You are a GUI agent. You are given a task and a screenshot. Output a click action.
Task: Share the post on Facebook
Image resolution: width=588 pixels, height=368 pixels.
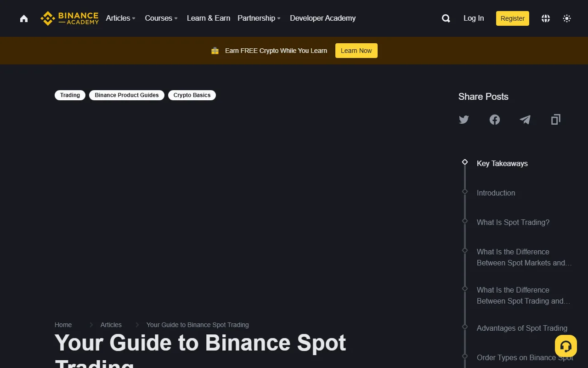coord(495,120)
